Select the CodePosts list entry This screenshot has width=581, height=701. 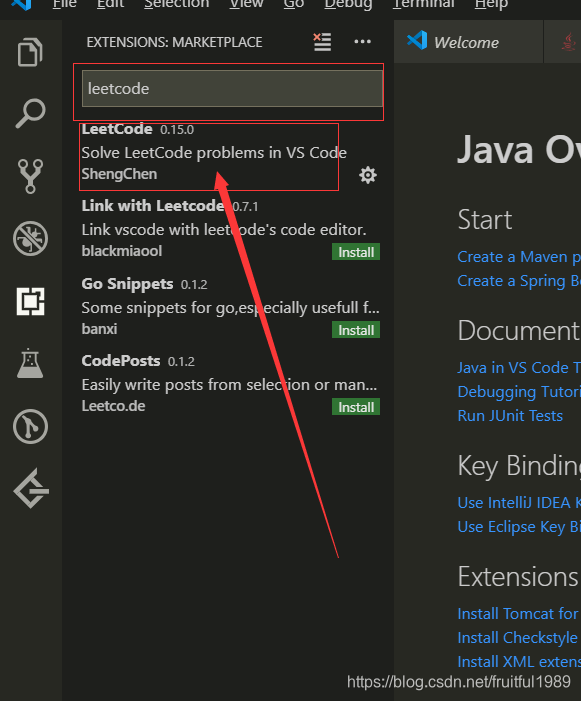[x=230, y=384]
